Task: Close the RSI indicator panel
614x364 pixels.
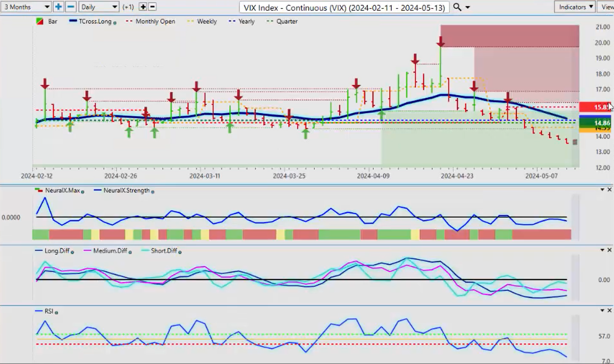Action: point(610,310)
